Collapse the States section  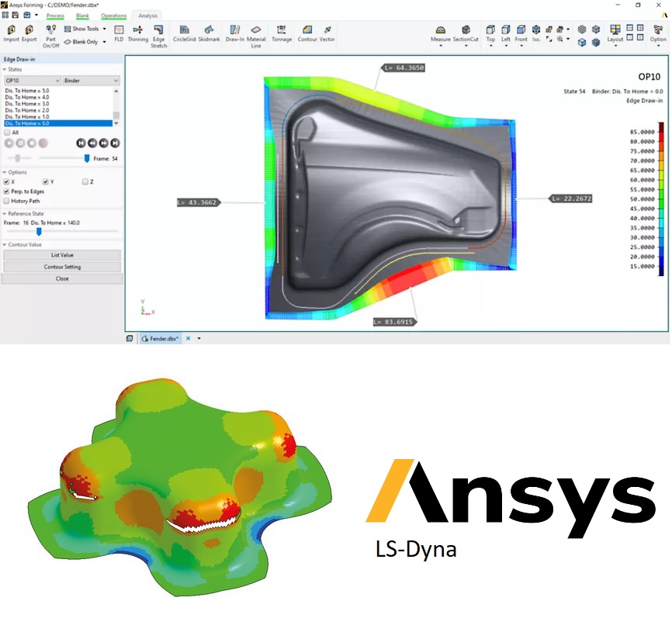[5, 69]
